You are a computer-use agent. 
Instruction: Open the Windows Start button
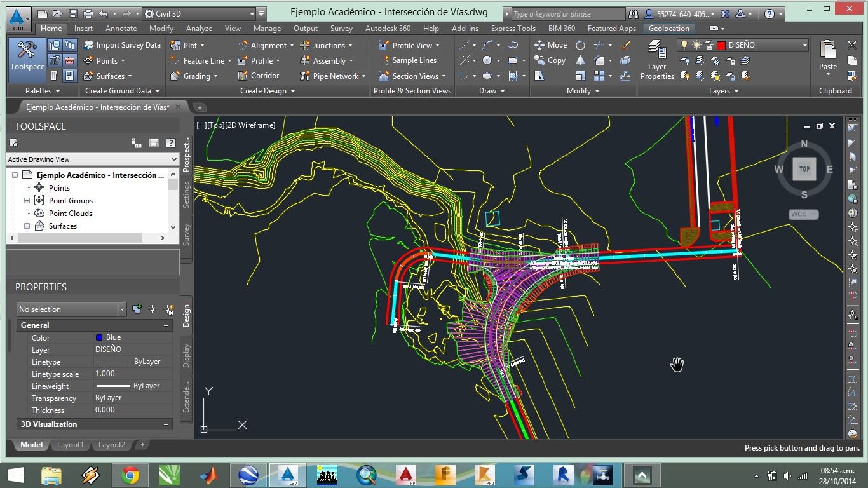[15, 475]
